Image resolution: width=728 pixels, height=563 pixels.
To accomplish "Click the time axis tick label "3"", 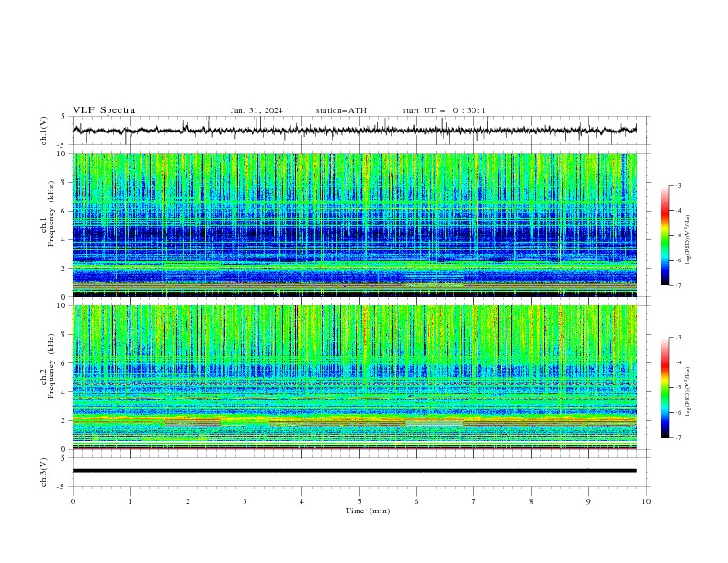I will [x=245, y=501].
